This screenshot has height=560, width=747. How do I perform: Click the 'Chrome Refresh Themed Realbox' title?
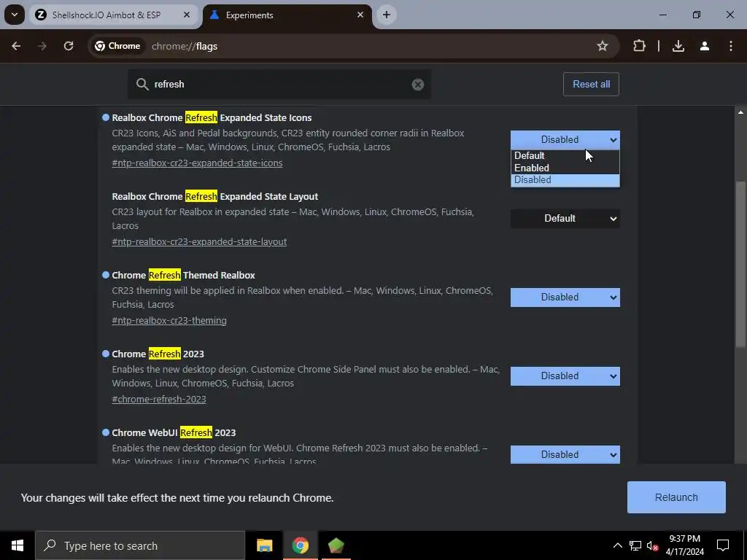183,275
